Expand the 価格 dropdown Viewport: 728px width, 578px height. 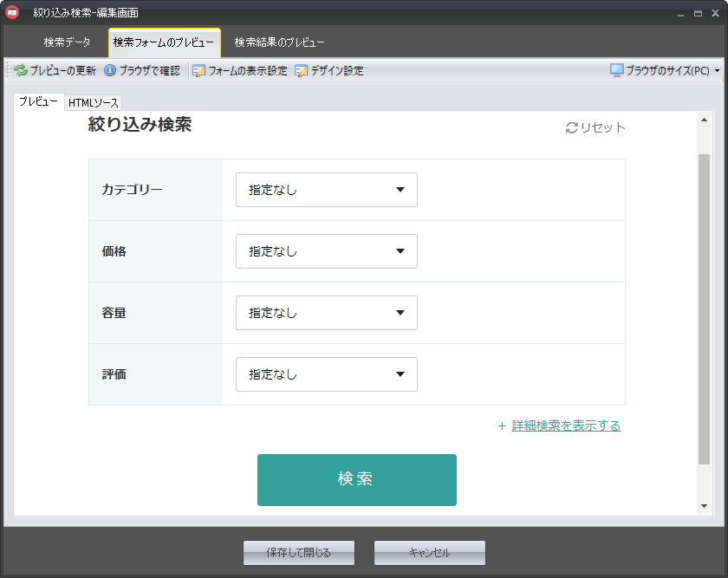[x=326, y=251]
